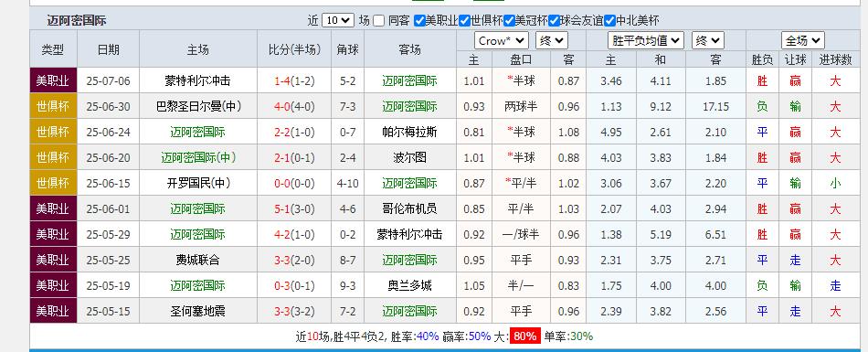Click the 美职业 tag on 25-07-06 row
The height and width of the screenshot is (352, 868).
tap(53, 81)
